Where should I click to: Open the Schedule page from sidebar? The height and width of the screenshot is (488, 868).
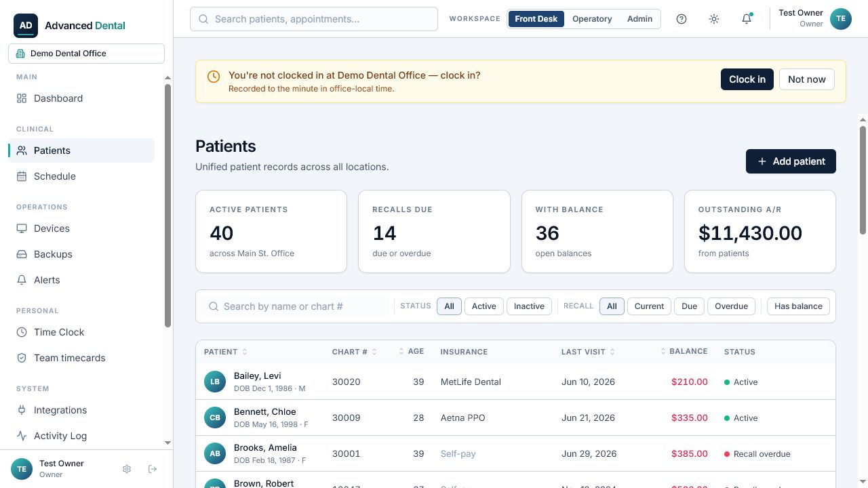[x=81, y=176]
